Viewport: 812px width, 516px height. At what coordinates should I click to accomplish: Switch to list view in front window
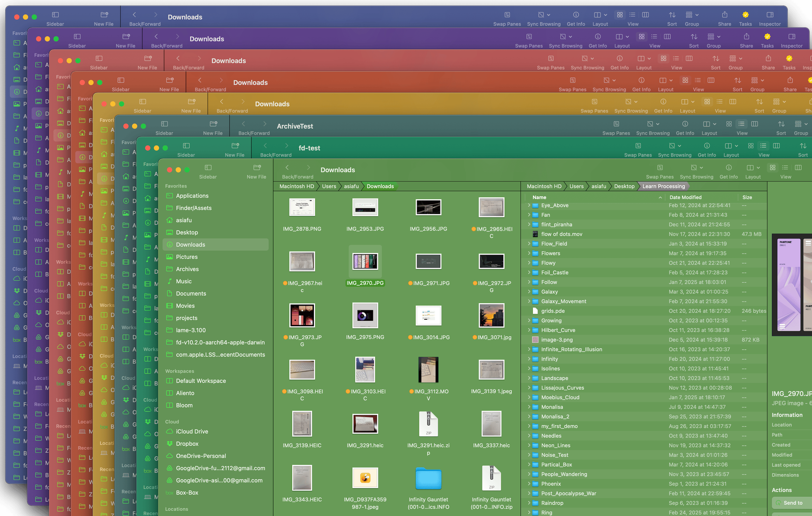[785, 168]
